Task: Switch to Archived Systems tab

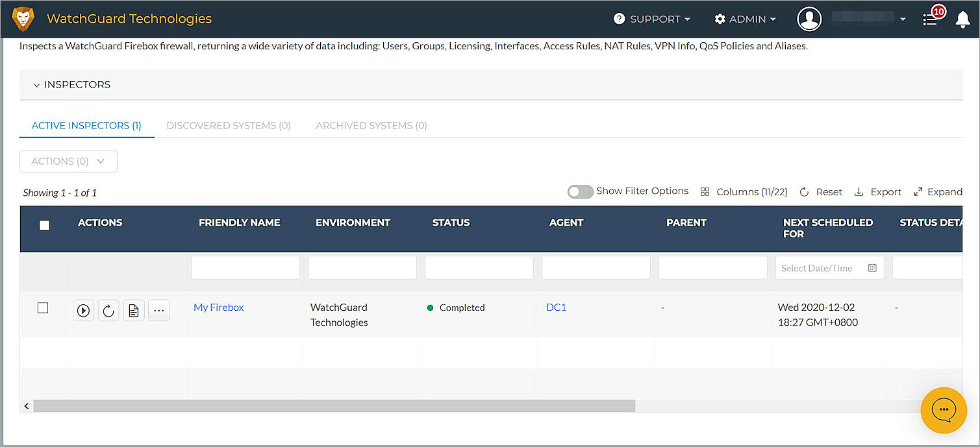Action: [371, 125]
